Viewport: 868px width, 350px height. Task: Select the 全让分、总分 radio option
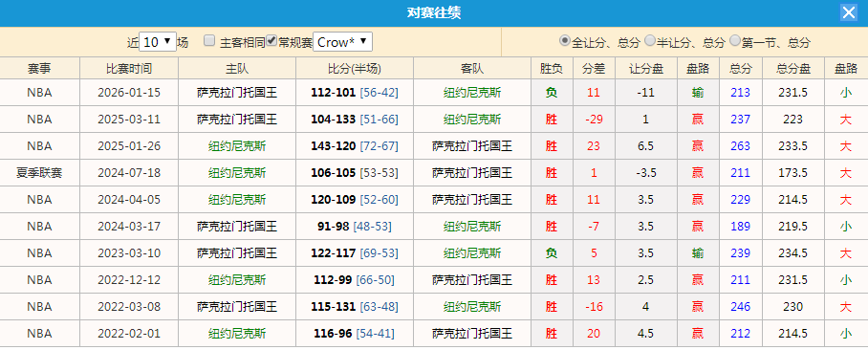coord(564,40)
